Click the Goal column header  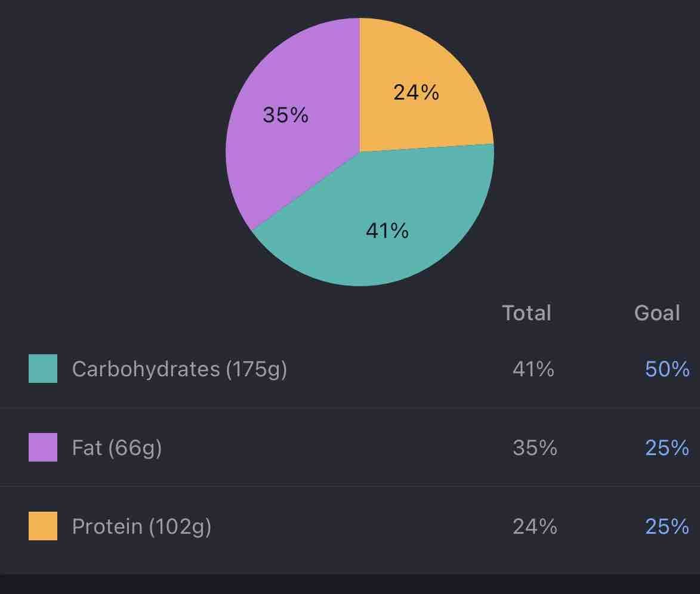tap(656, 313)
